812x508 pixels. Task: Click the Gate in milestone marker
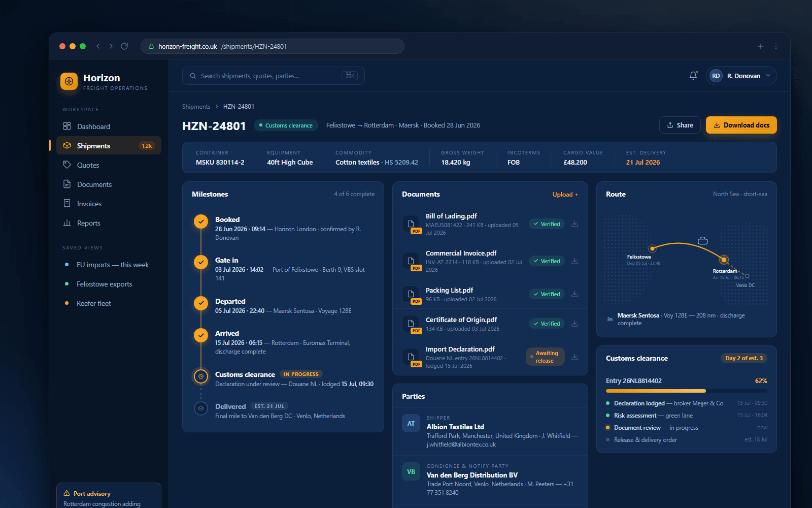click(201, 262)
